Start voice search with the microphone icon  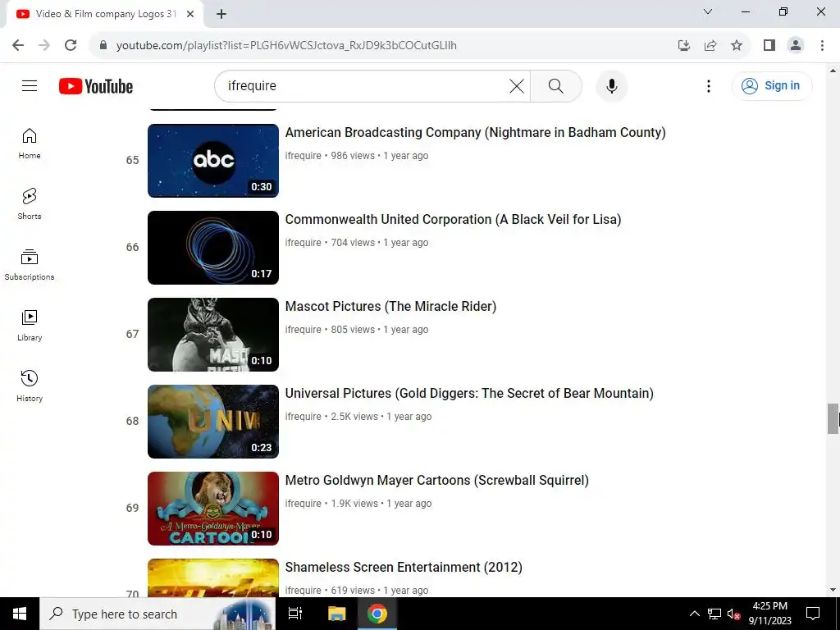point(611,85)
